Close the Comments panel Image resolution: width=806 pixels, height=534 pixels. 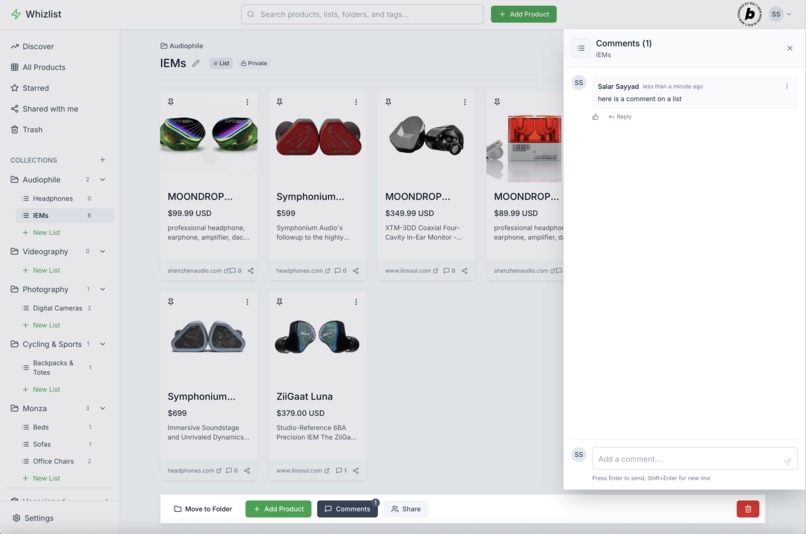coord(790,48)
